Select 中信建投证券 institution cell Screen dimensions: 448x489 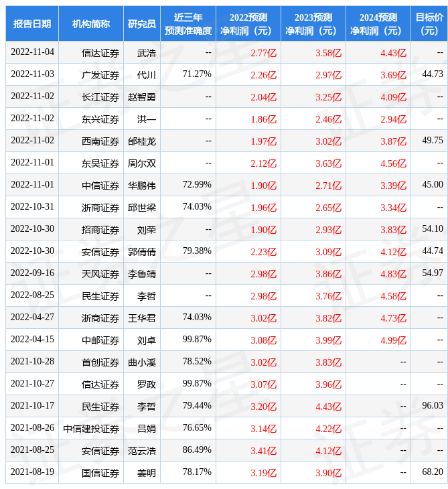click(x=91, y=429)
